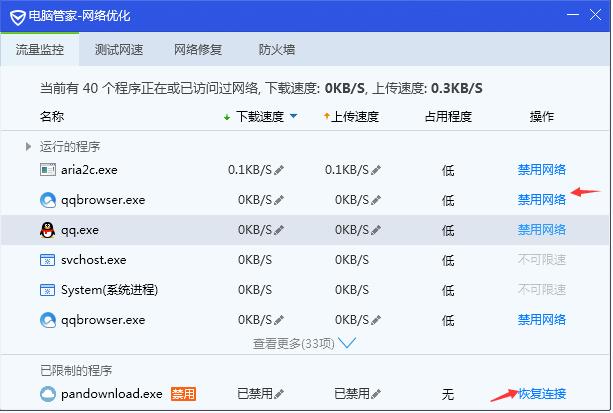Click the 占用程度 column header
Viewport: 613px width, 413px height.
coord(448,117)
